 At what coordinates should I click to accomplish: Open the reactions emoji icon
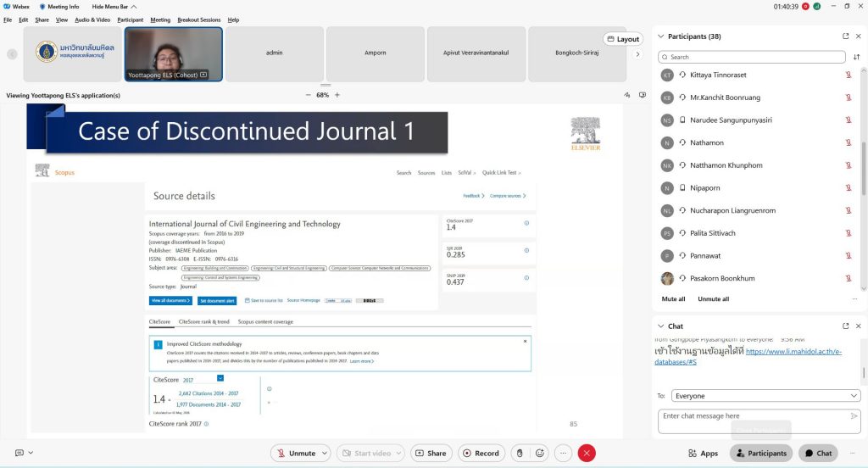(x=540, y=454)
